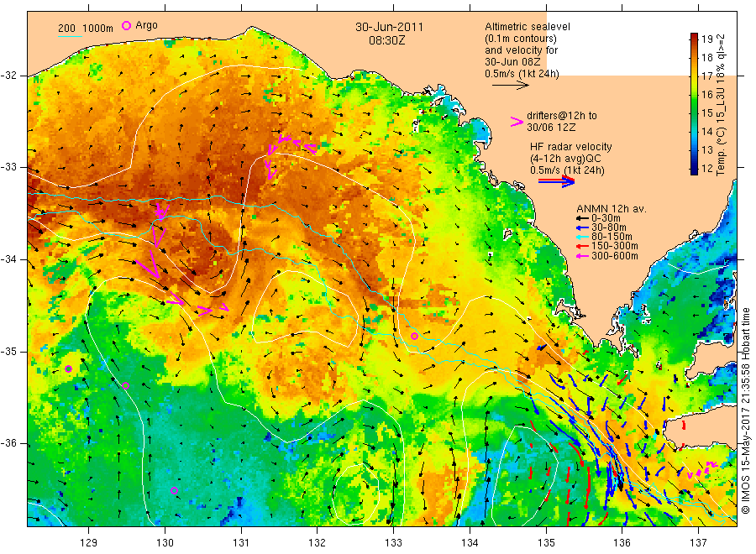Click the '30/06 12Z' drifter date text
756x554 pixels.
click(551, 128)
